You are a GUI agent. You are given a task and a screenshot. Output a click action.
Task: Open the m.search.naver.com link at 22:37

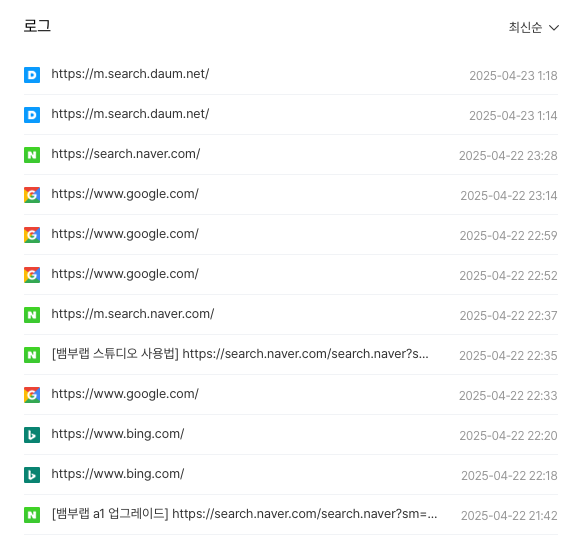click(133, 314)
